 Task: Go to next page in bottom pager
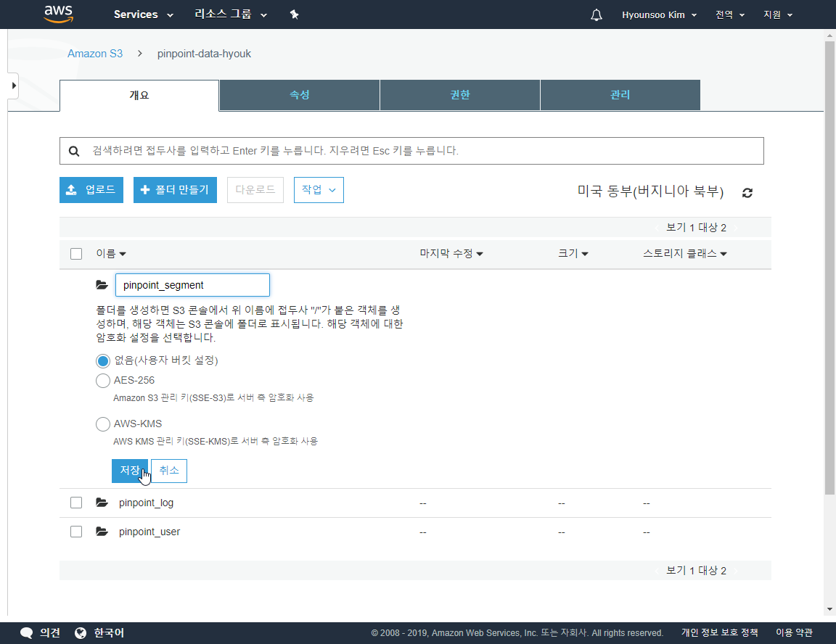click(735, 571)
